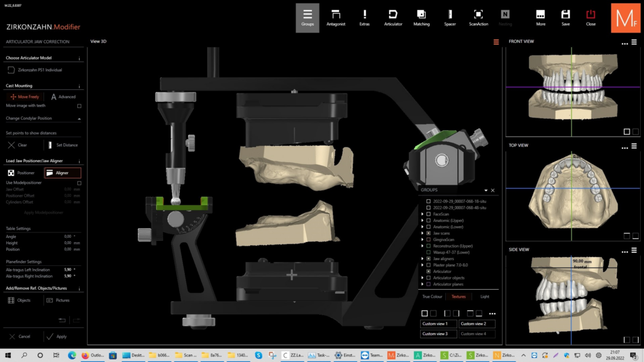This screenshot has width=644, height=362.
Task: Expand the FaceScan group
Action: click(x=422, y=214)
